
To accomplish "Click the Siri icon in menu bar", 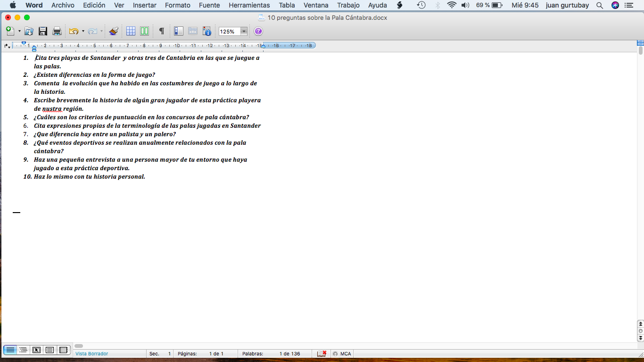I will (x=615, y=5).
